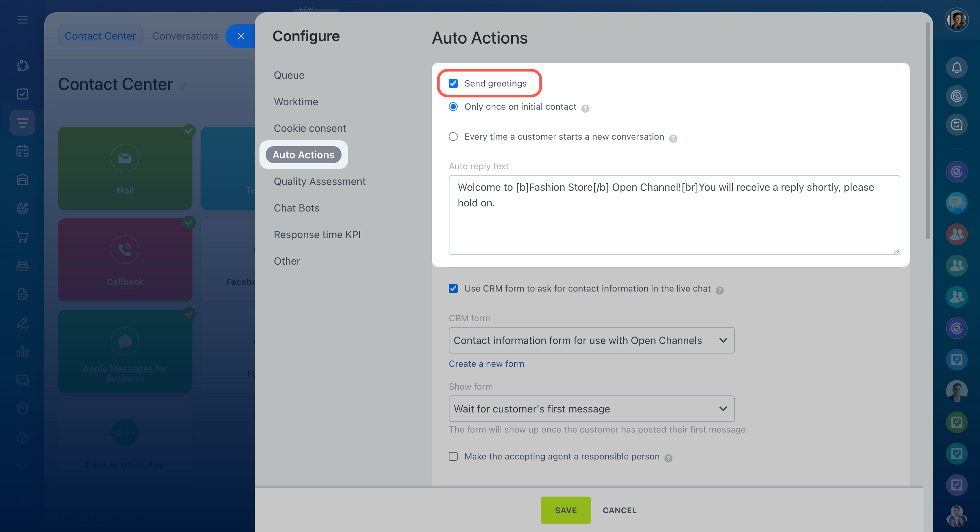Click the robot icon in left sidebar
Screen dimensions: 980x532
click(x=22, y=265)
